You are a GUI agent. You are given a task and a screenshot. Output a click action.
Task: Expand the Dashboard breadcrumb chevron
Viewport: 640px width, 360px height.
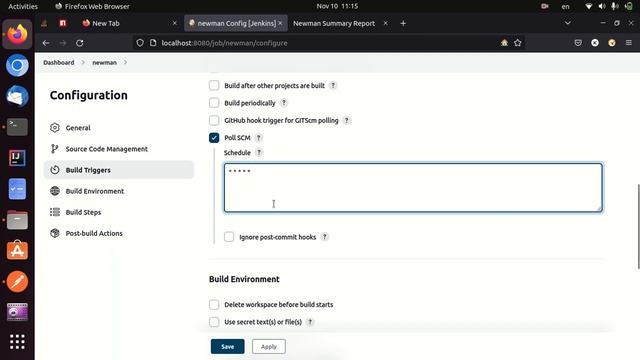coord(83,62)
